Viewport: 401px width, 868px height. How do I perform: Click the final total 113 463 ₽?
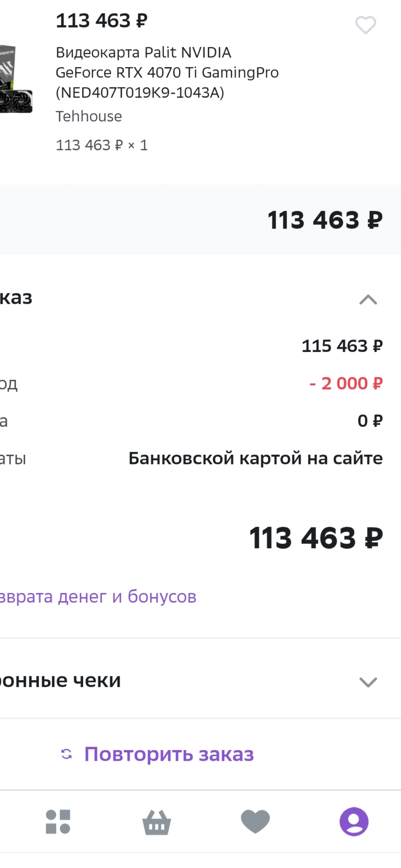(x=316, y=538)
